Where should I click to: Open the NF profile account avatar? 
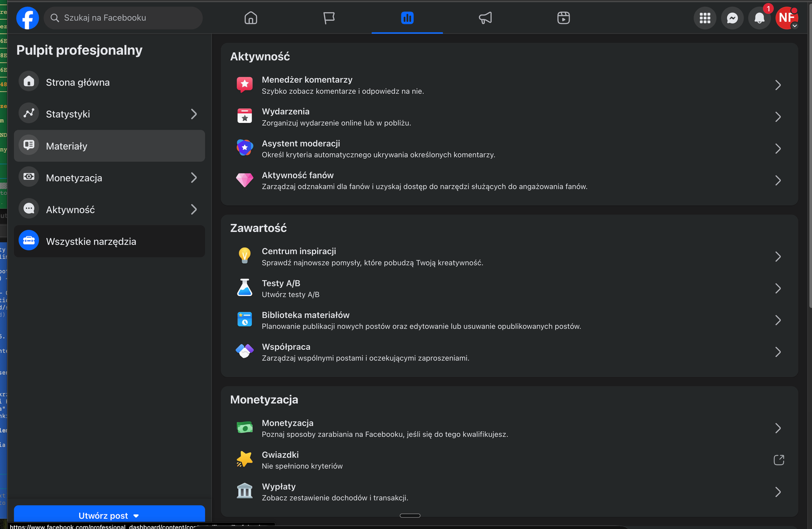[786, 18]
